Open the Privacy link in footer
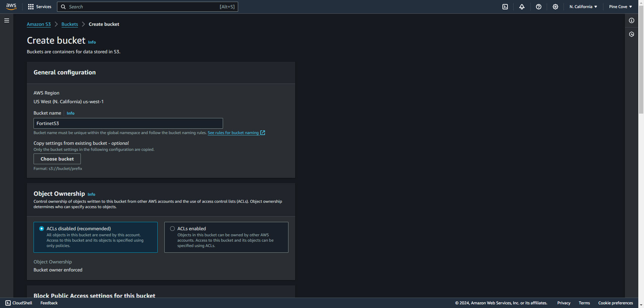 point(564,303)
